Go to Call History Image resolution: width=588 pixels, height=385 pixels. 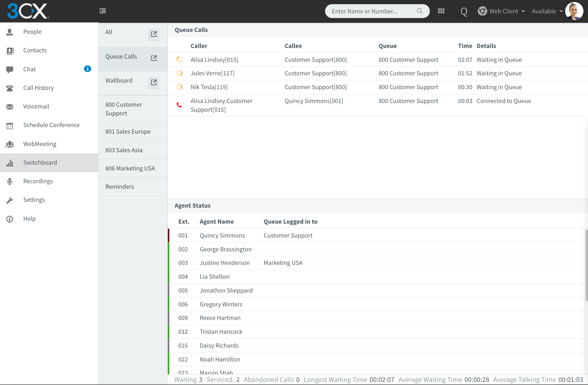click(38, 88)
